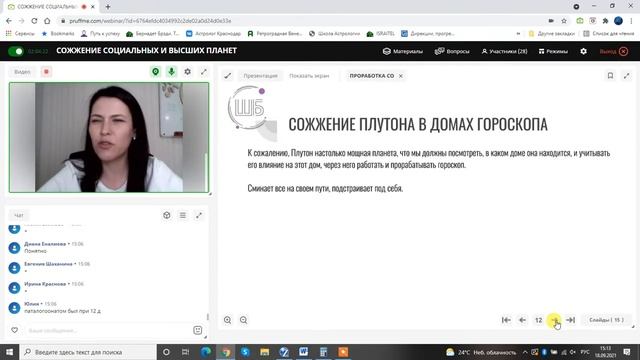Expand the video panel to fullscreen
640x360 pixels.
pyautogui.click(x=204, y=72)
